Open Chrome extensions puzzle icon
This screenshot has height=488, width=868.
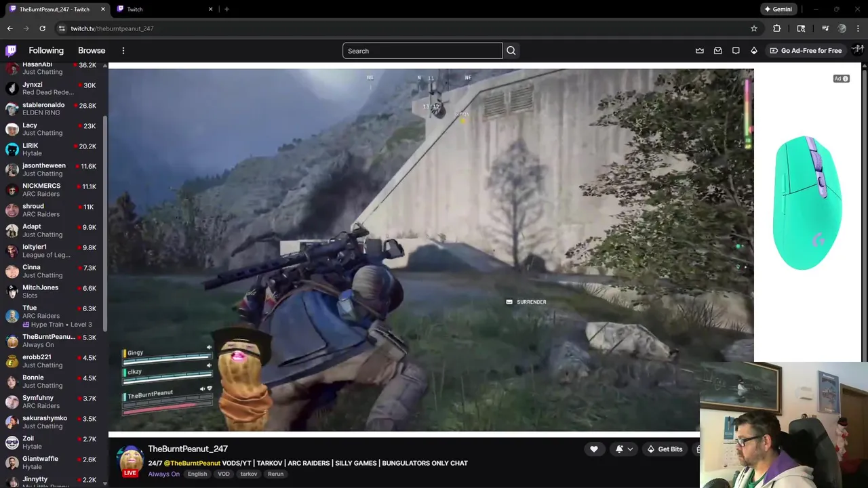776,28
